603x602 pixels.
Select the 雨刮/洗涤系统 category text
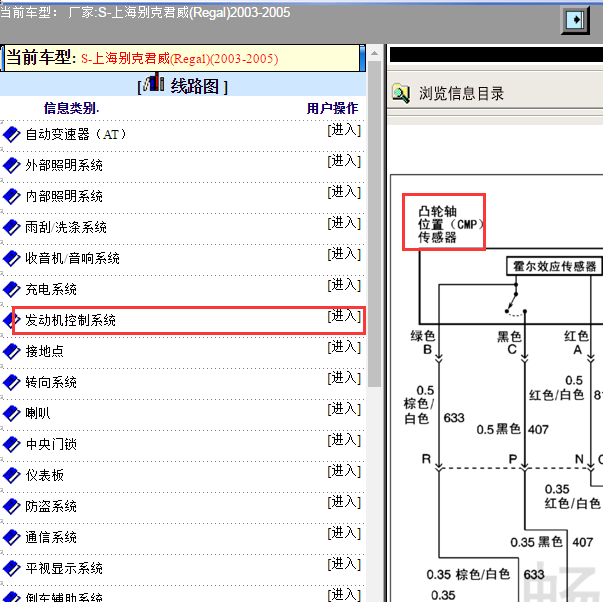66,228
